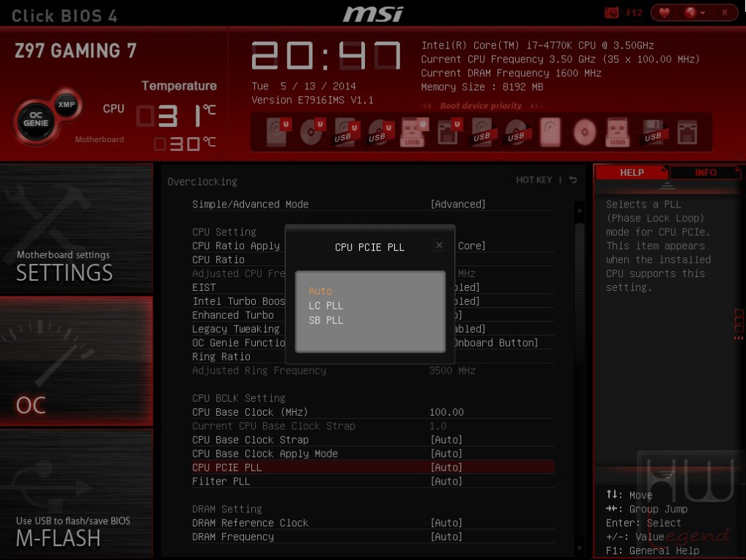Toggle the OC GENIE button
The width and height of the screenshot is (746, 560).
(36, 119)
